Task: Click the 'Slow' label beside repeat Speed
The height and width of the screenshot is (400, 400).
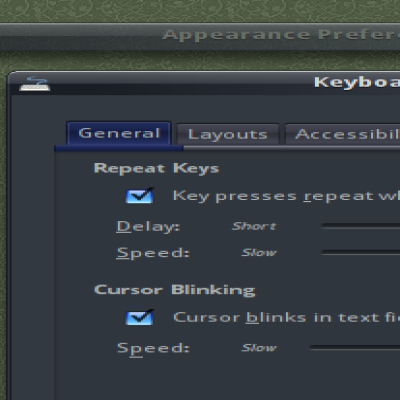Action: click(x=259, y=253)
